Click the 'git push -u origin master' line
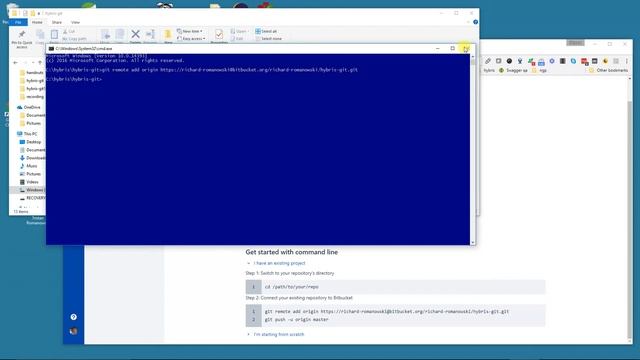640x360 pixels. 296,320
